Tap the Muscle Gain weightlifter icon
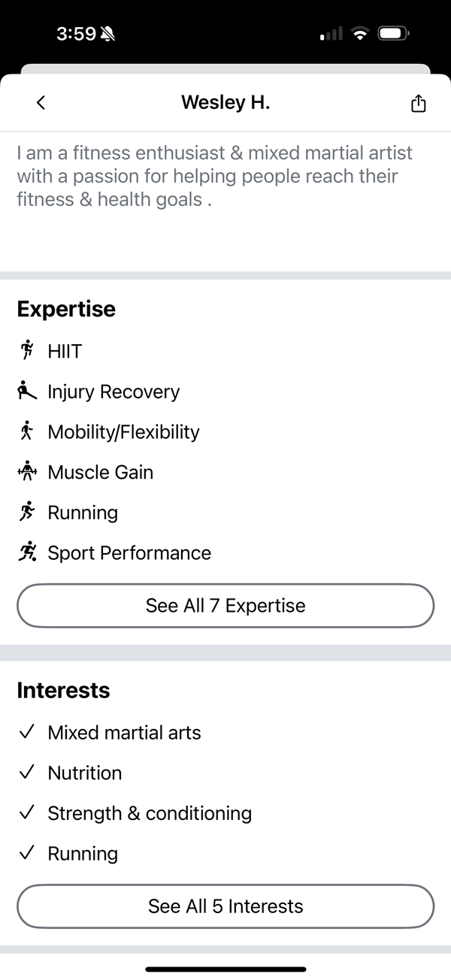This screenshot has width=451, height=980. (27, 472)
